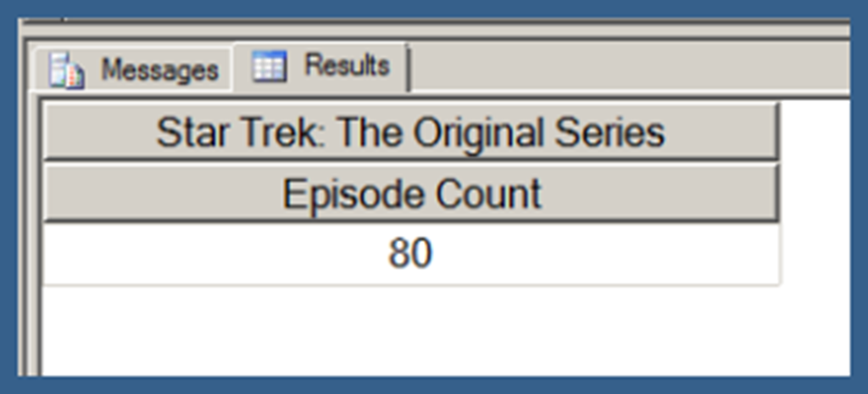This screenshot has width=868, height=394.
Task: Select the Results tab label
Action: pos(347,65)
